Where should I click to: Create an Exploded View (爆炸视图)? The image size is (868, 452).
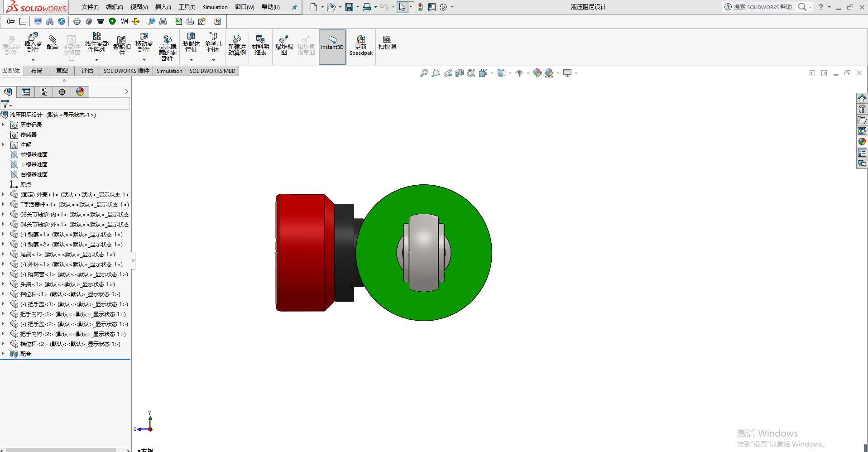coord(284,45)
